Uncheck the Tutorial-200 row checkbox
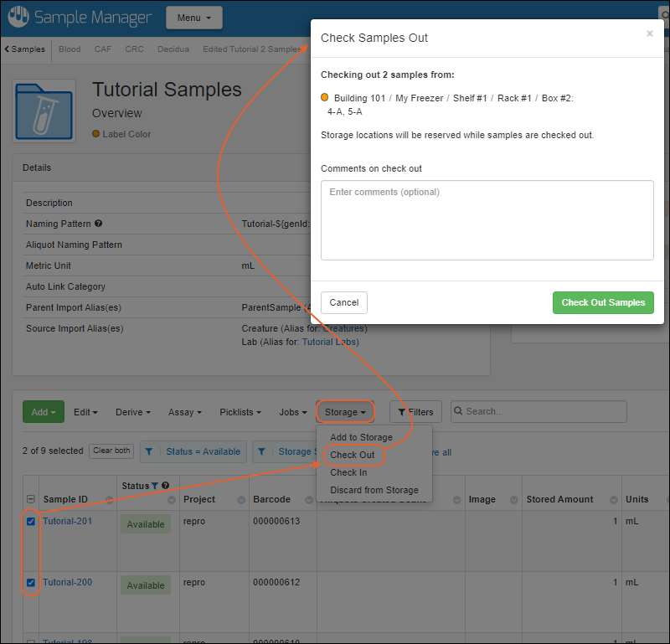The height and width of the screenshot is (644, 670). pos(31,583)
